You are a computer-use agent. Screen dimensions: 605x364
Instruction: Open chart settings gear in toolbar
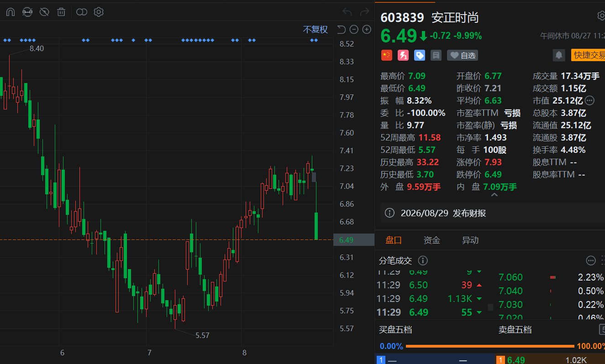pyautogui.click(x=99, y=12)
